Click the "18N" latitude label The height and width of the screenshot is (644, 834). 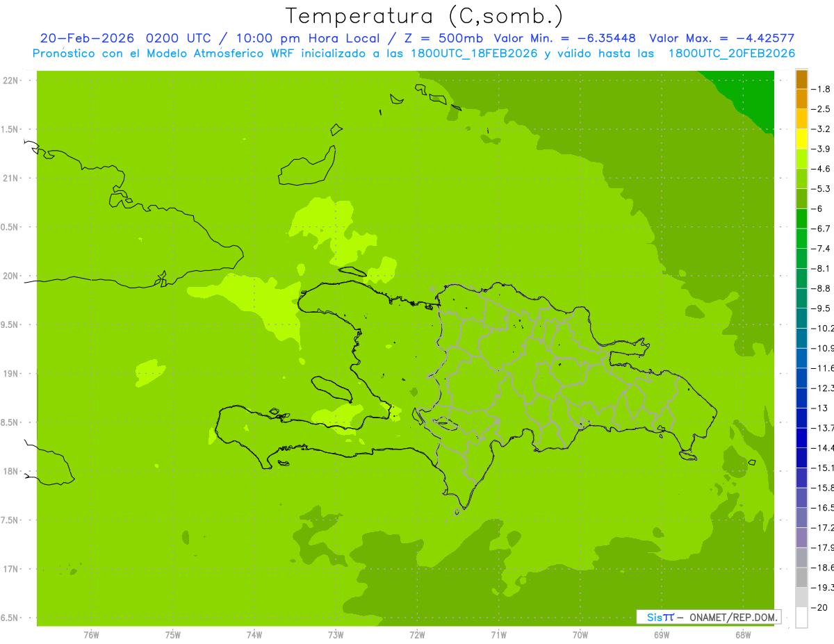click(x=12, y=472)
